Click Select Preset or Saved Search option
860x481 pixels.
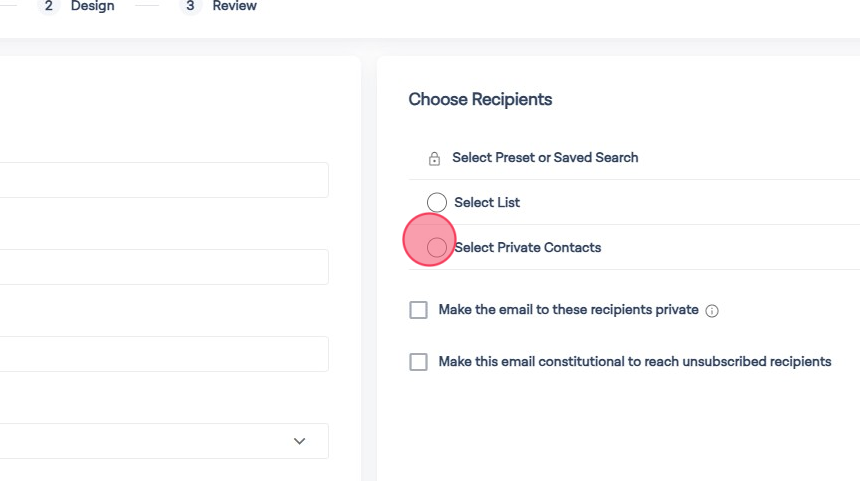tap(545, 157)
